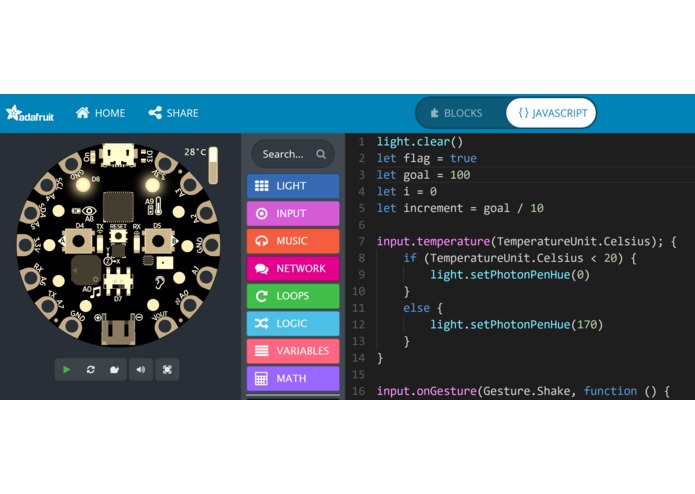Click the input.temperature code line
Image resolution: width=695 pixels, height=494 pixels.
[x=527, y=241]
